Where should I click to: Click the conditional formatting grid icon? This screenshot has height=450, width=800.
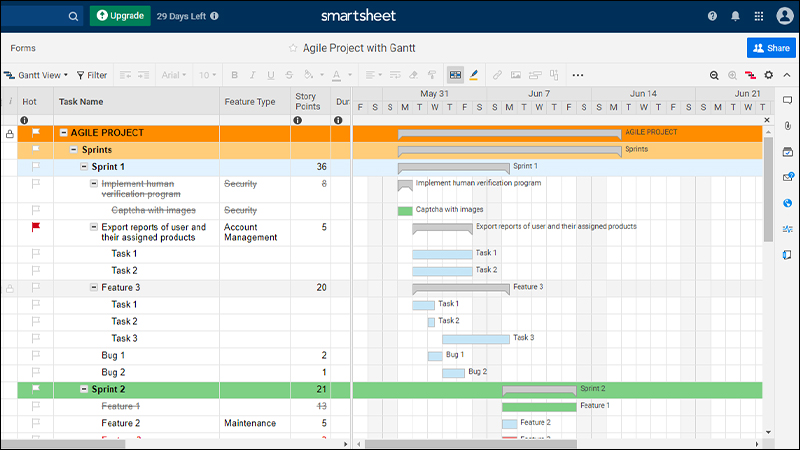[x=455, y=75]
